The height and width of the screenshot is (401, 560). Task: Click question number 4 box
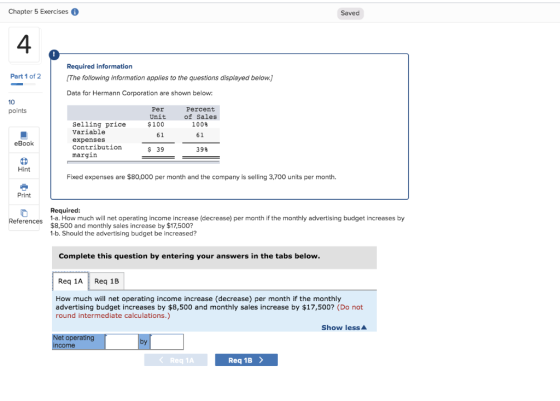pyautogui.click(x=24, y=45)
